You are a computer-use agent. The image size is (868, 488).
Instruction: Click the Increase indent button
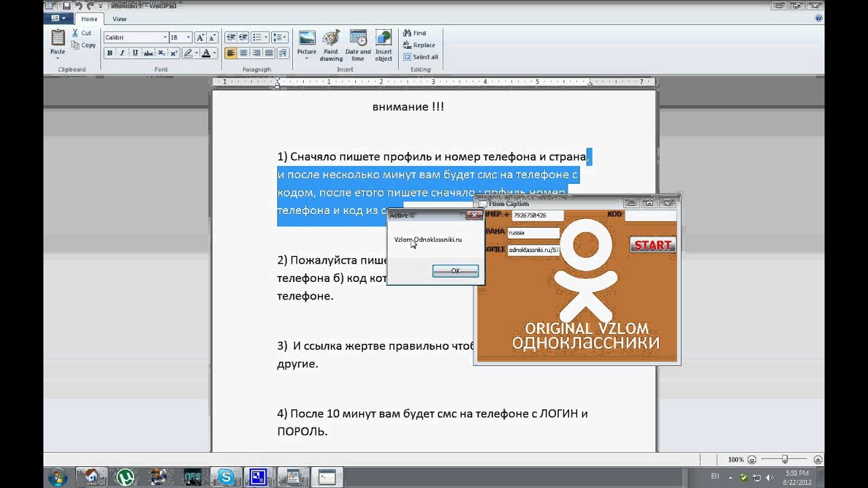pos(243,37)
